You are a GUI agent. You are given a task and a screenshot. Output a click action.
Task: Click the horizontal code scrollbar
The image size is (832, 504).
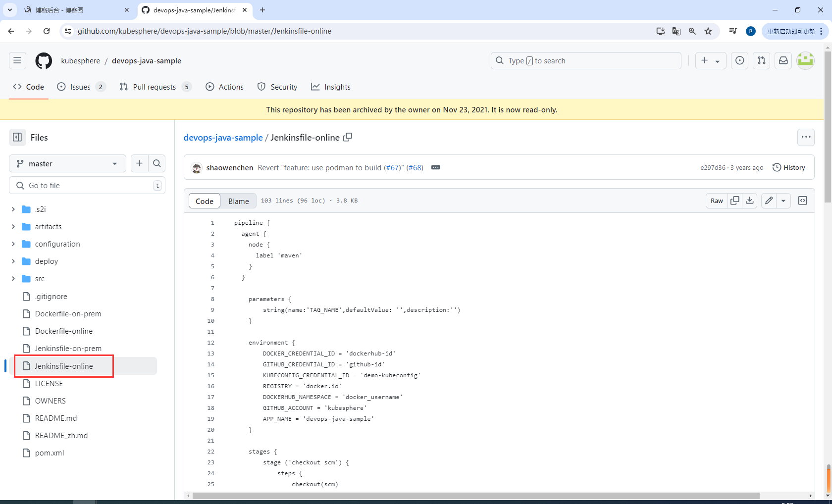[x=476, y=496]
